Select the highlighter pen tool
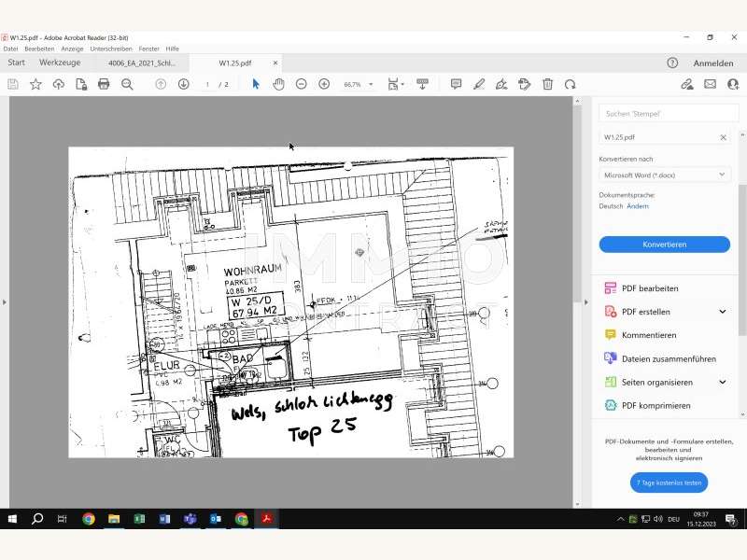747x560 pixels. (x=479, y=84)
